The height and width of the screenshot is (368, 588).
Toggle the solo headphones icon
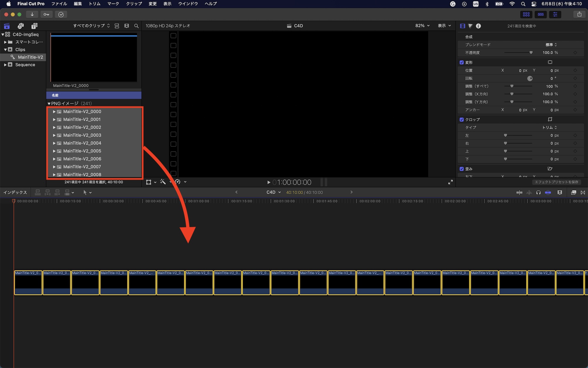click(x=538, y=193)
